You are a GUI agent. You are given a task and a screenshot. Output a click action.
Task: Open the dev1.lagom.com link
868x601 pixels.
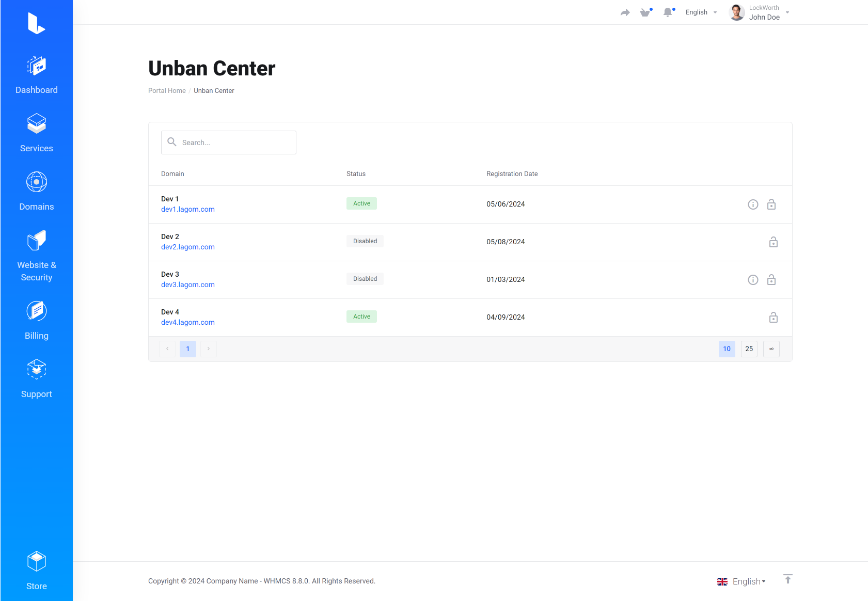coord(188,209)
